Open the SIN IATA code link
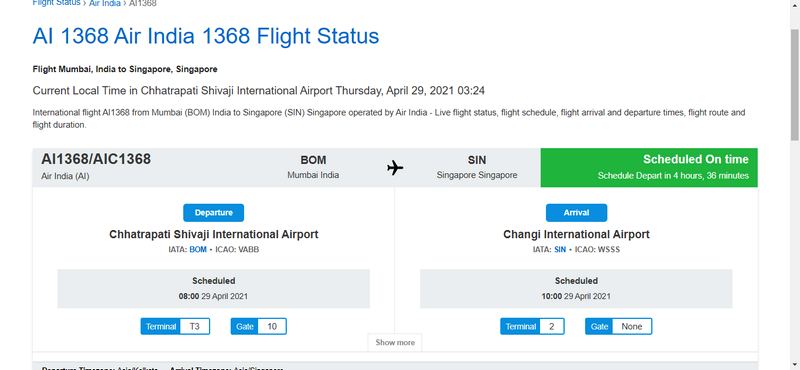800x370 pixels. [x=560, y=250]
